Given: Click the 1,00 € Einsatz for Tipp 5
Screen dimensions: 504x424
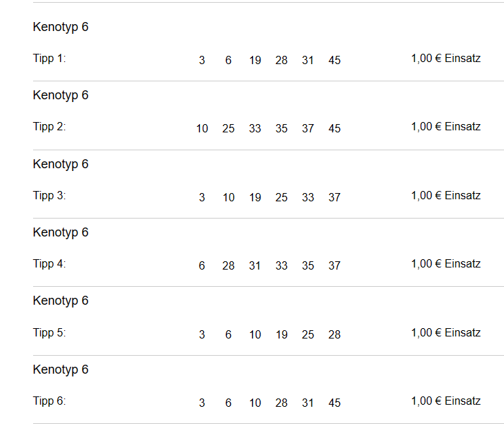Looking at the screenshot, I should click(x=446, y=333).
